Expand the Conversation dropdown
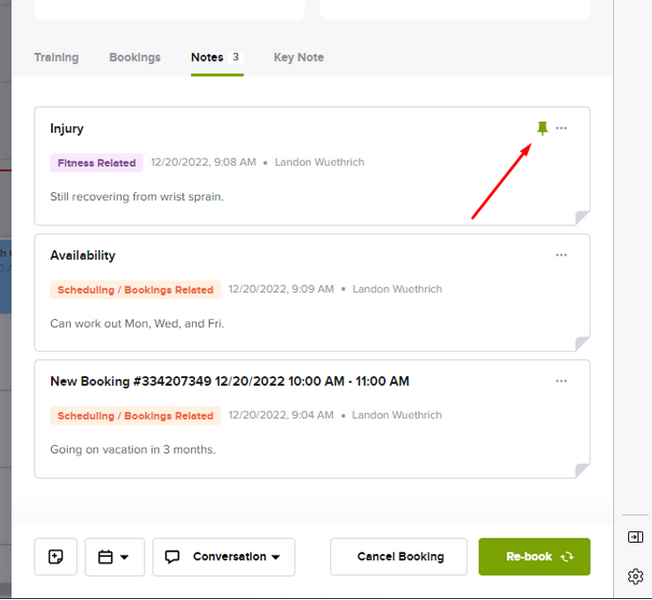This screenshot has height=600, width=652. click(224, 557)
